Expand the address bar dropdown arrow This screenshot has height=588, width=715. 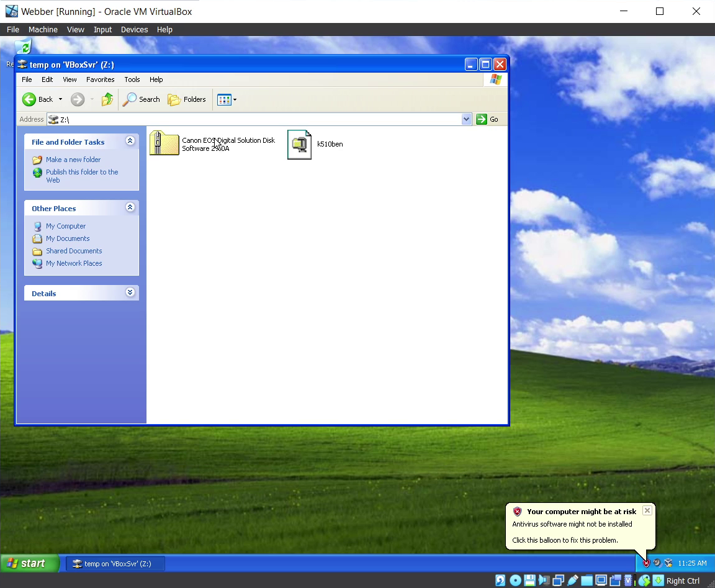pyautogui.click(x=467, y=119)
